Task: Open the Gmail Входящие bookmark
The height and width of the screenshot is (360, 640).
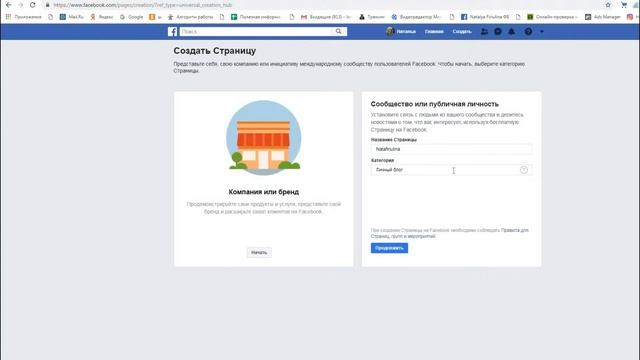Action: [325, 17]
